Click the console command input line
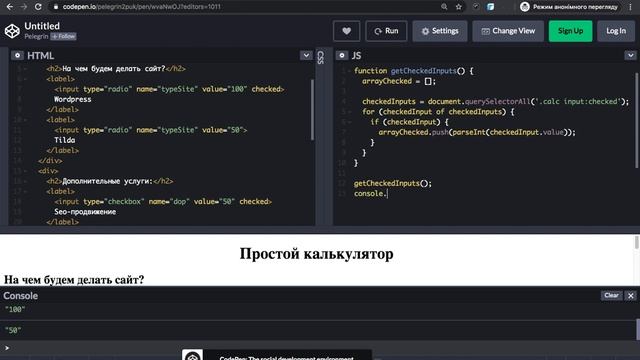Viewport: 640px width, 360px height. tap(320, 348)
